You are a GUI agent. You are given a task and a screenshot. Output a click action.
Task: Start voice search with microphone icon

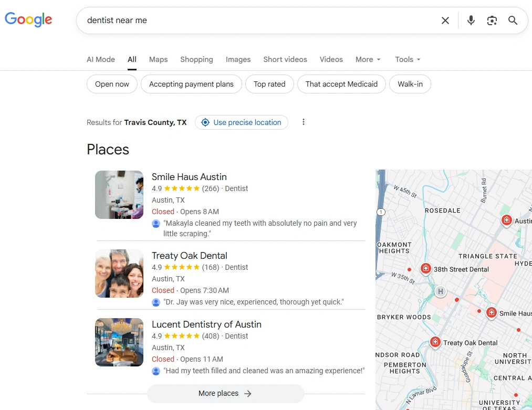click(471, 20)
